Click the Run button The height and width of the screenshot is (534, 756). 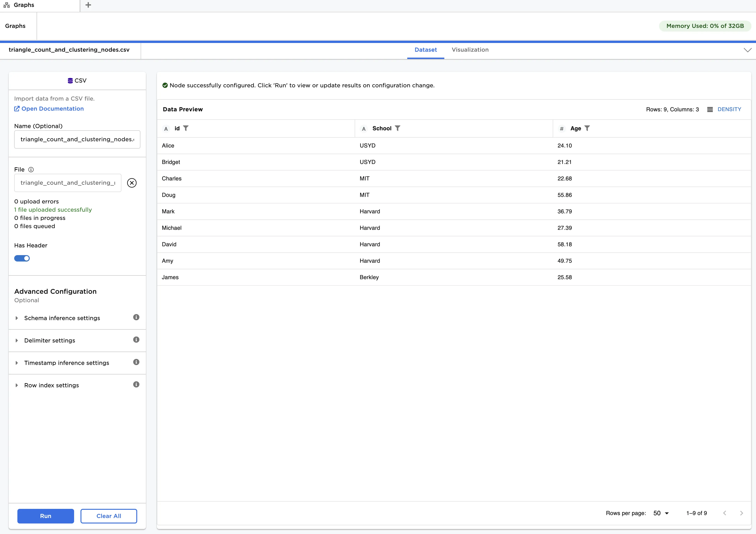click(46, 516)
